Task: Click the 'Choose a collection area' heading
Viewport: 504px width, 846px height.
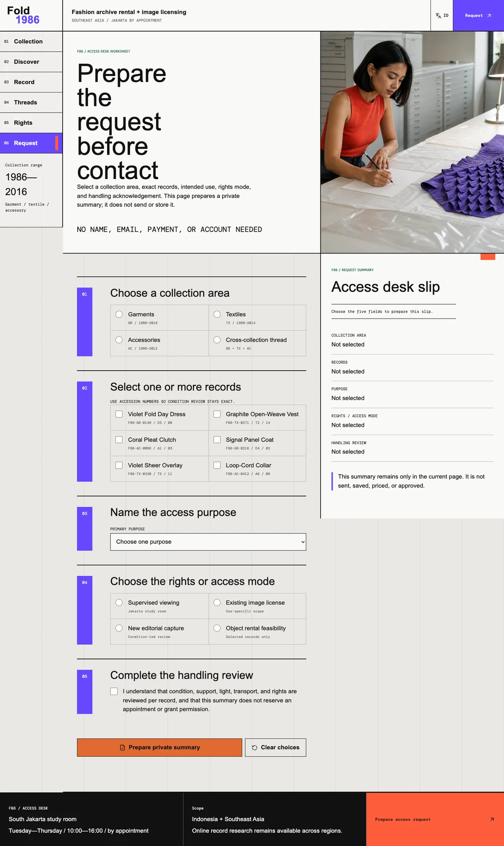Action: [x=170, y=293]
